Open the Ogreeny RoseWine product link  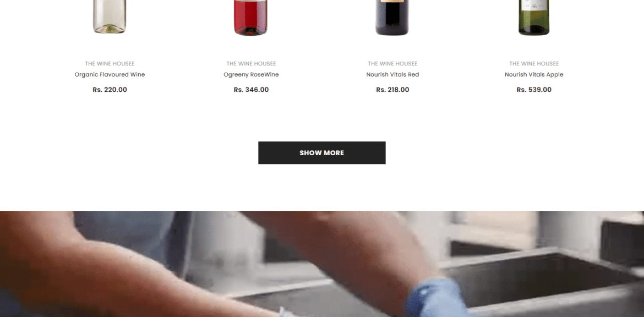251,75
